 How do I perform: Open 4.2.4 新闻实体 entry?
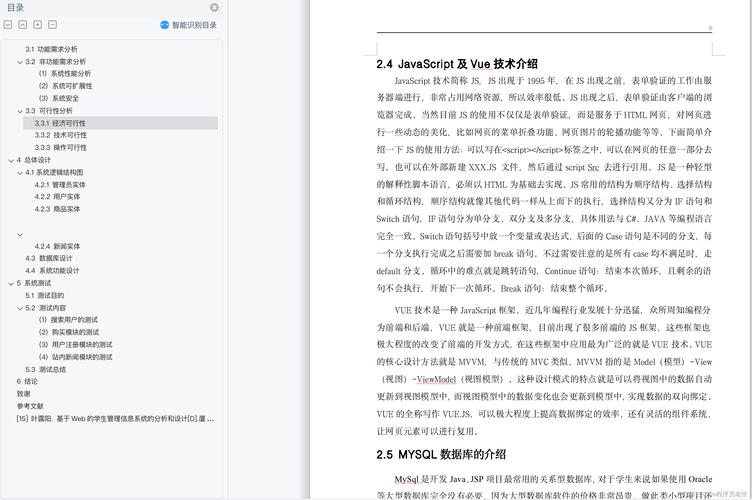pyautogui.click(x=57, y=246)
